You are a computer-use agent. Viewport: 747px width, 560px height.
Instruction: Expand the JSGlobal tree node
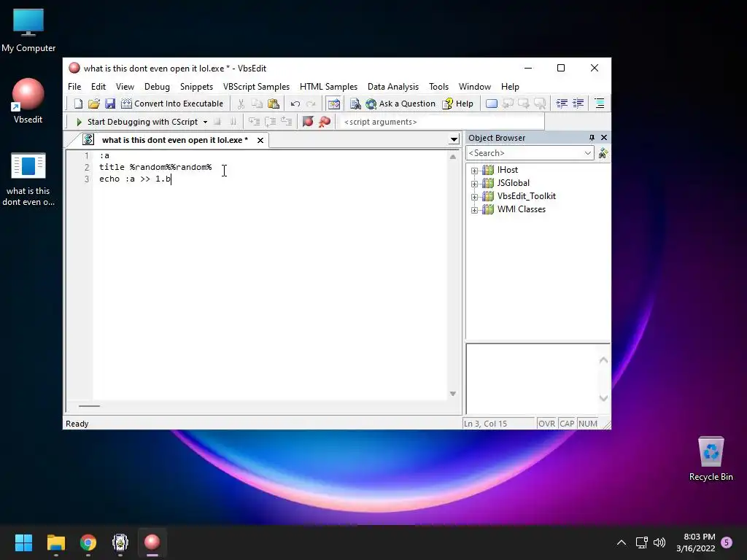474,183
